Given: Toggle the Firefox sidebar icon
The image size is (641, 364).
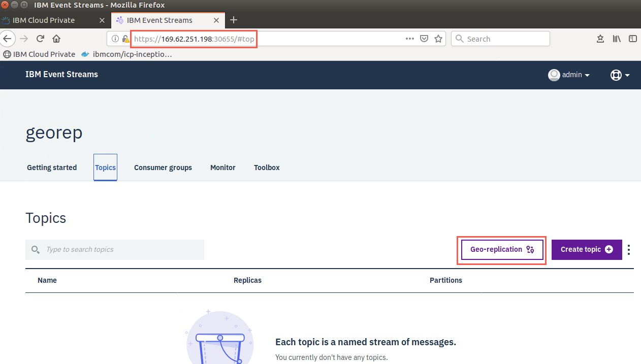Looking at the screenshot, I should [632, 39].
